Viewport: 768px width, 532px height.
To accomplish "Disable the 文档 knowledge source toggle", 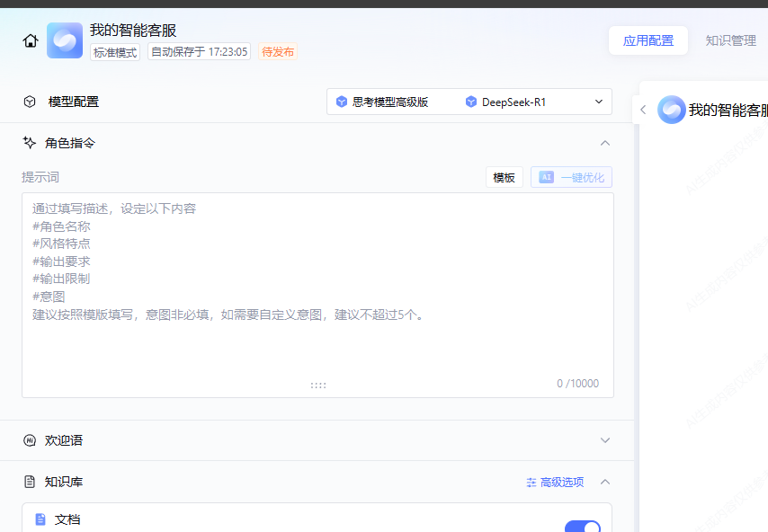I will tap(582, 527).
